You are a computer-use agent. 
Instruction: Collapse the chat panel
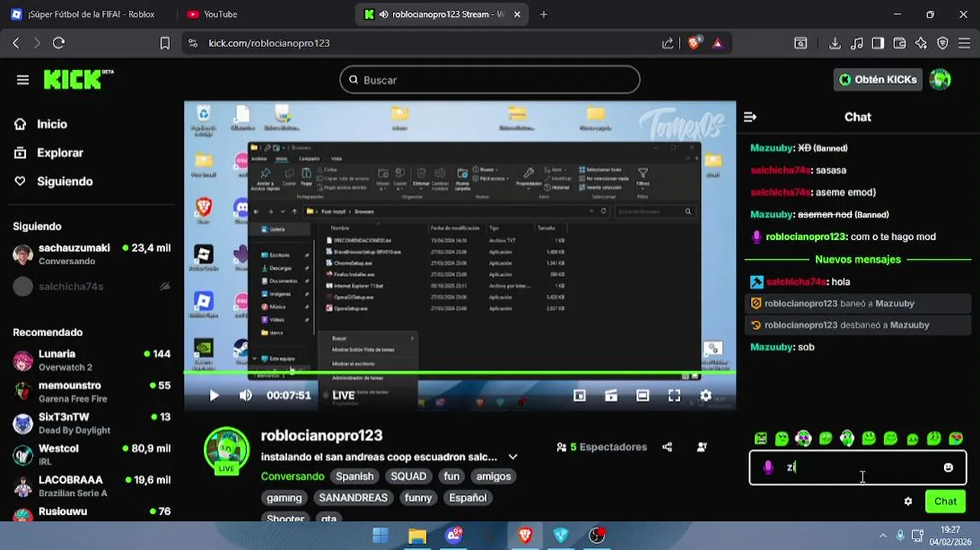[750, 117]
